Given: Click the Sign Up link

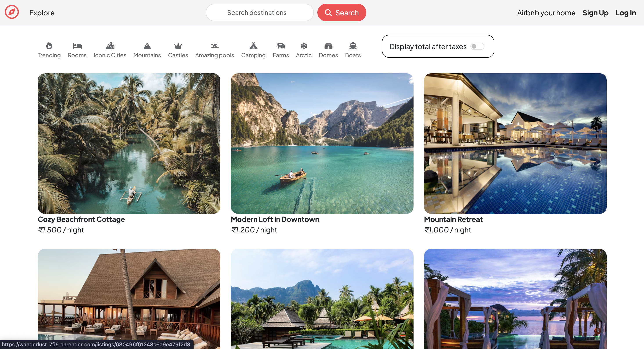Looking at the screenshot, I should click(595, 13).
